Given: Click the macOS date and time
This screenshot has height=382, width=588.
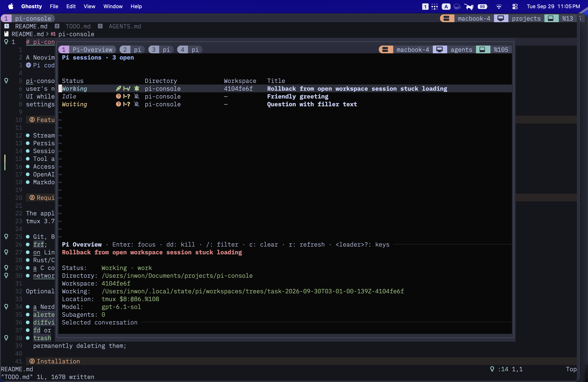Looking at the screenshot, I should pos(553,6).
